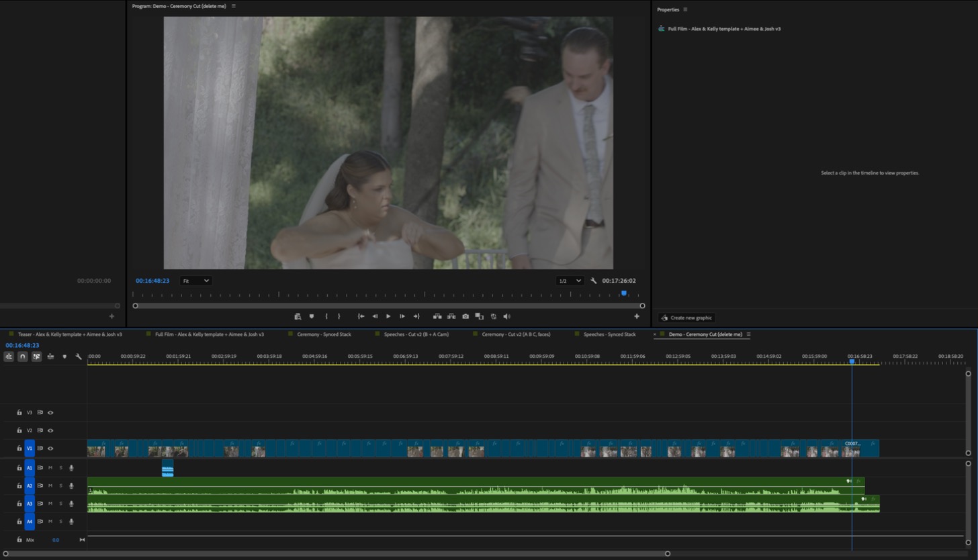978x560 pixels.
Task: Click the timeline timecode 00:16:48:23
Action: click(x=22, y=345)
